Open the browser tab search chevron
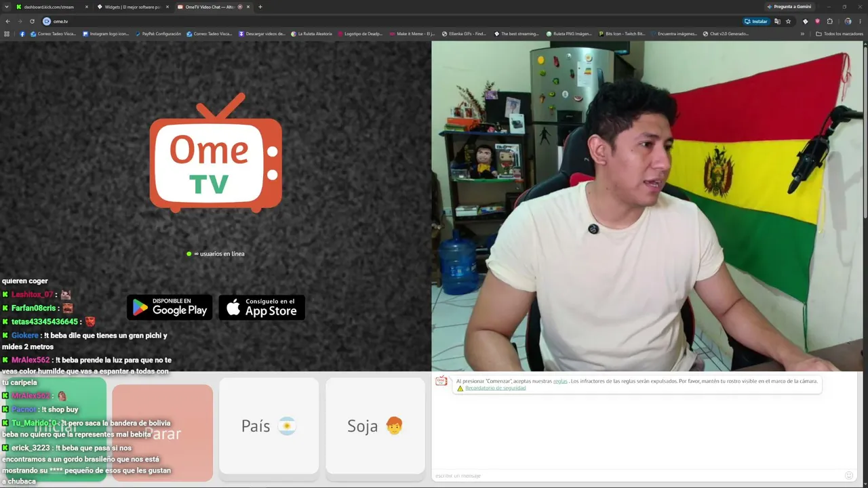The height and width of the screenshot is (488, 868). tap(7, 7)
